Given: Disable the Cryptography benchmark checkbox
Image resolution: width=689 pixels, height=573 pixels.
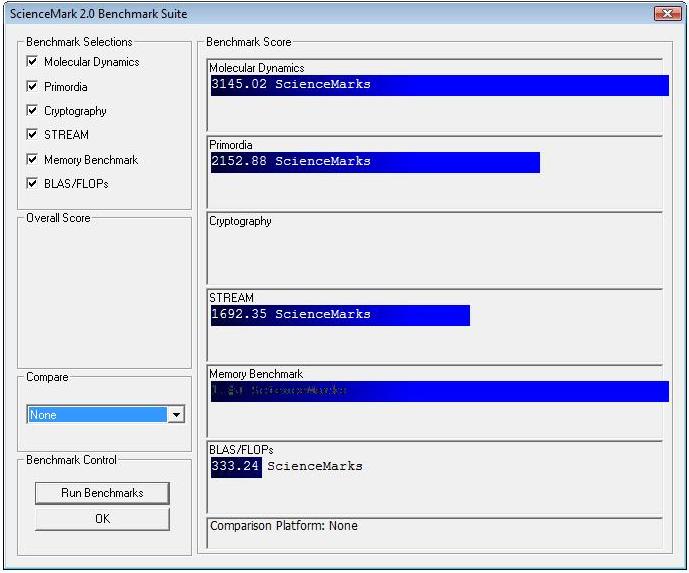Looking at the screenshot, I should click(x=32, y=110).
